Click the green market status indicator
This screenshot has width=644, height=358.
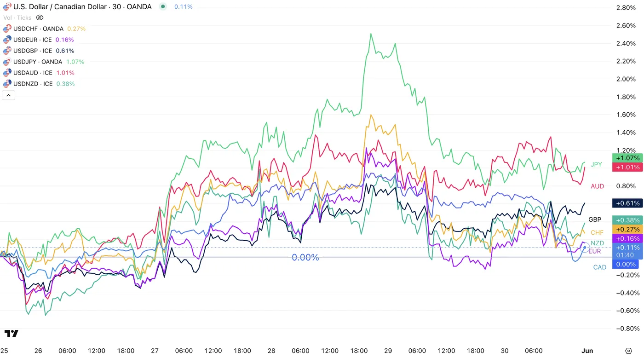click(x=163, y=7)
